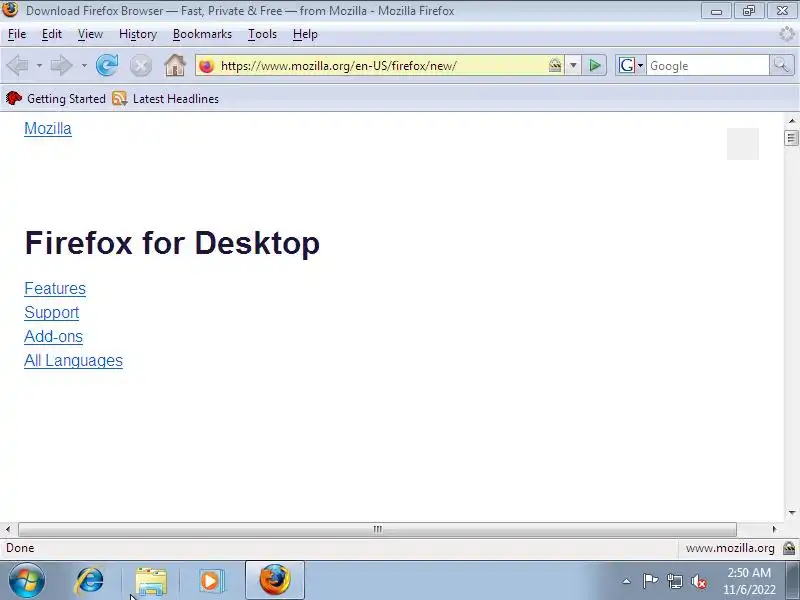
Task: Click the Done status bar text
Action: [20, 548]
